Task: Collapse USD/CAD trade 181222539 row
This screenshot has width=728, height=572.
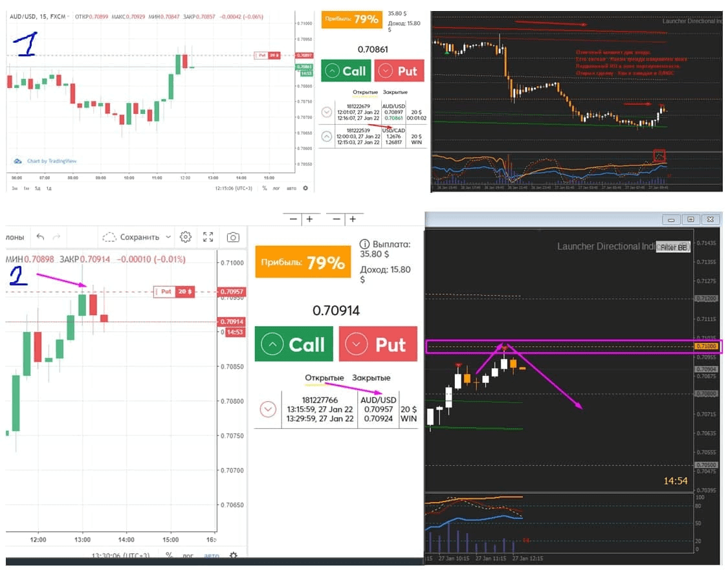Action: pyautogui.click(x=327, y=136)
